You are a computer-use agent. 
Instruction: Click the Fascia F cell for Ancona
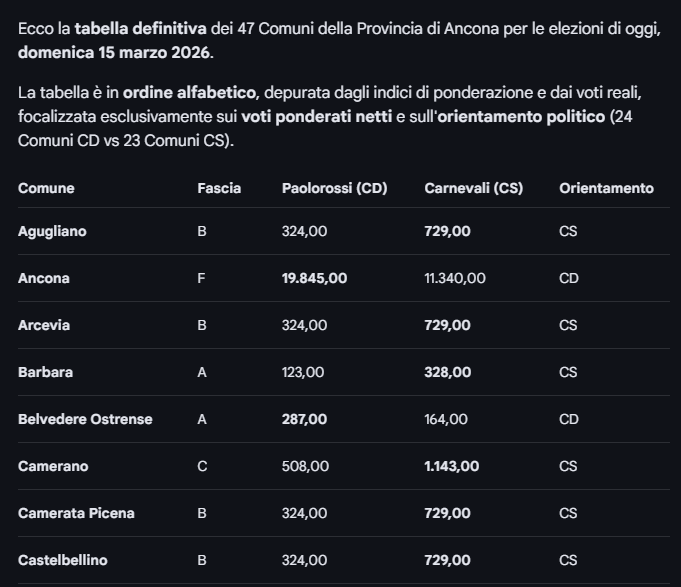[x=202, y=278]
